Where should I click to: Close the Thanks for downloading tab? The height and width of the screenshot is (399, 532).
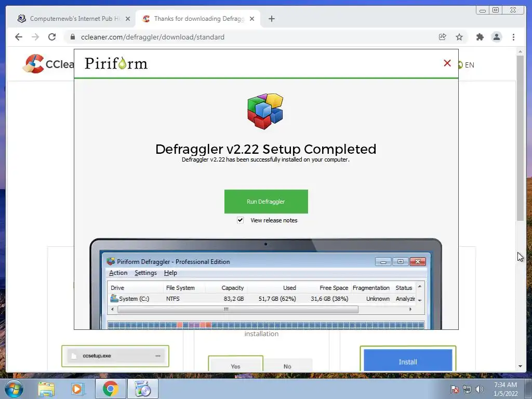click(x=252, y=19)
